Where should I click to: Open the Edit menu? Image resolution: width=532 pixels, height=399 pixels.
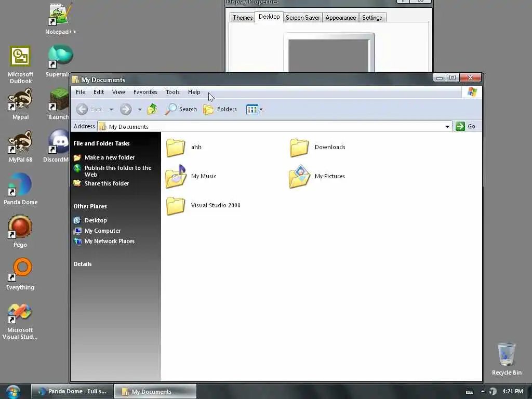coord(99,92)
